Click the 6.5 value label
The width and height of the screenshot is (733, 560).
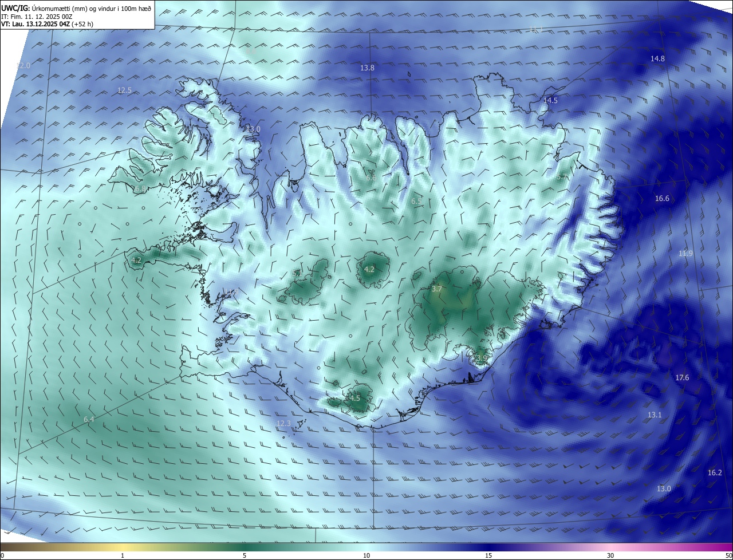[416, 202]
